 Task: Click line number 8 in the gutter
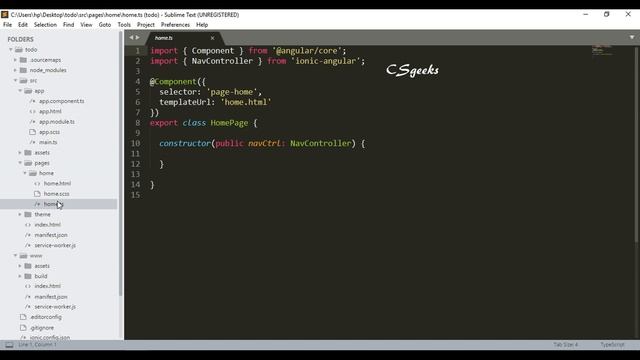(138, 123)
